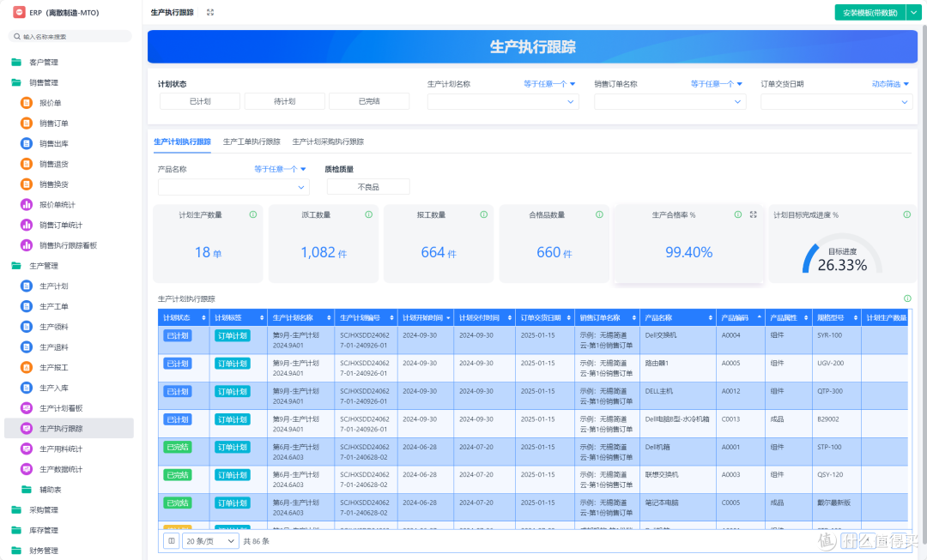Open 销售订单统计 chart icon
This screenshot has width=927, height=560.
27,225
